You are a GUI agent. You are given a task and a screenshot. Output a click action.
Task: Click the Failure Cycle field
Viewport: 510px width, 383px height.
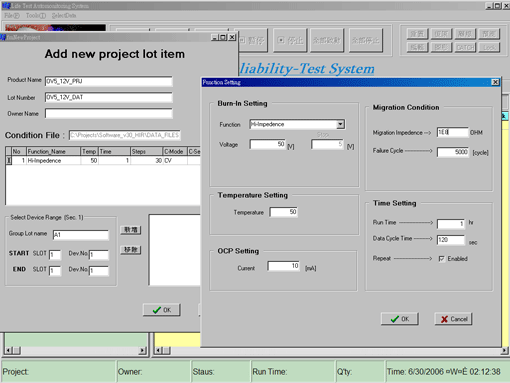(x=452, y=152)
